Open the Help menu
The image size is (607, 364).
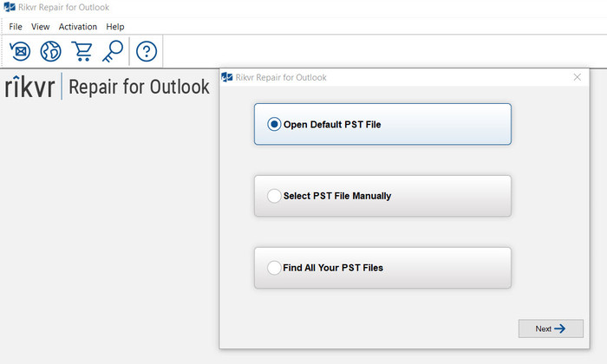click(x=115, y=27)
